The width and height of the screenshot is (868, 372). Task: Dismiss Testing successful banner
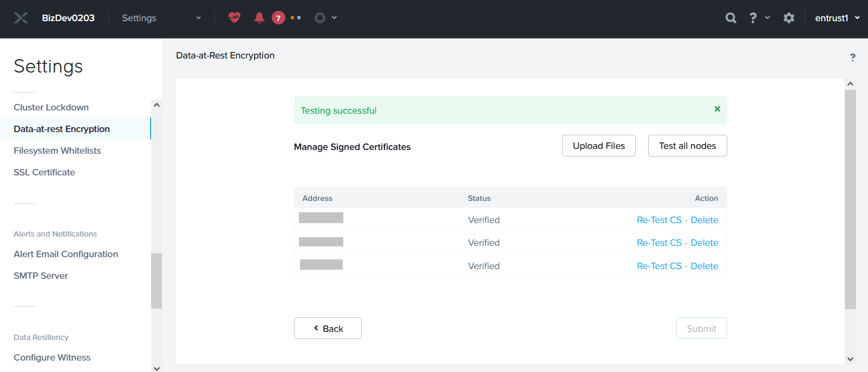[717, 109]
